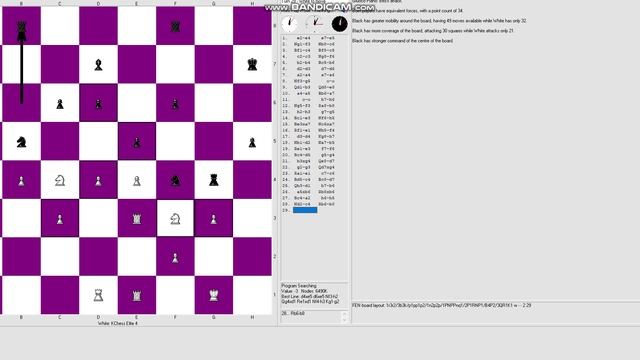Screen dimensions: 640x360
Task: Select the white king on g1
Action: [213, 295]
